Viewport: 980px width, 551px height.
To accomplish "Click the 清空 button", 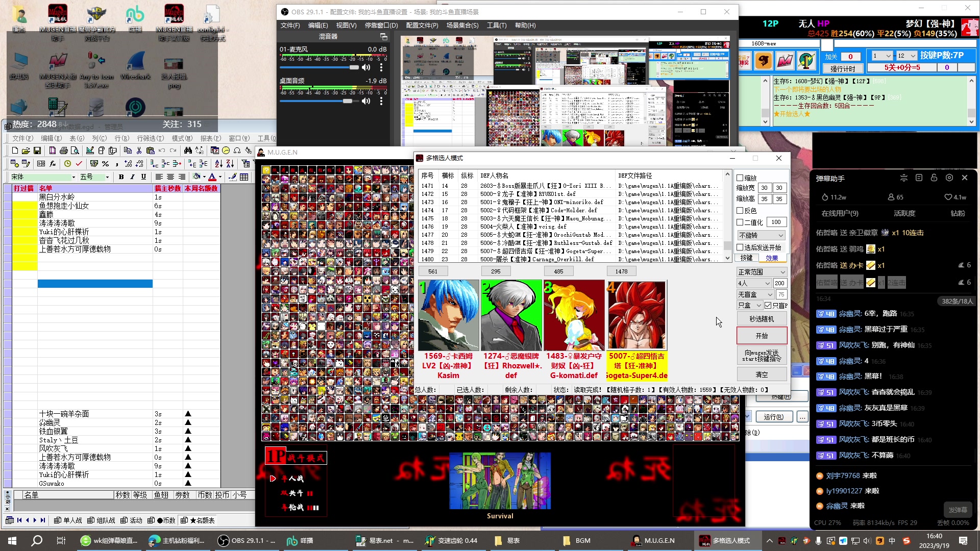I will point(762,374).
